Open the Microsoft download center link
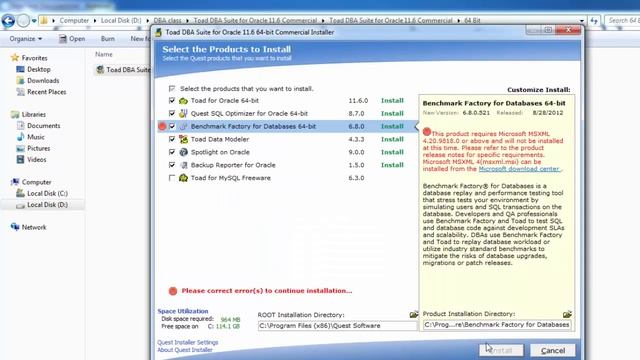The image size is (640, 360). click(x=519, y=169)
